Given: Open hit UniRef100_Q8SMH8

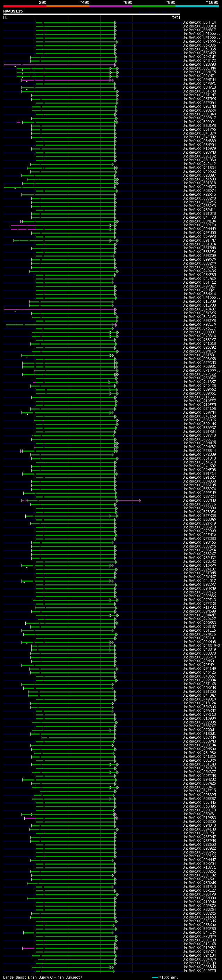Looking at the screenshot, I should pyautogui.click(x=199, y=500).
